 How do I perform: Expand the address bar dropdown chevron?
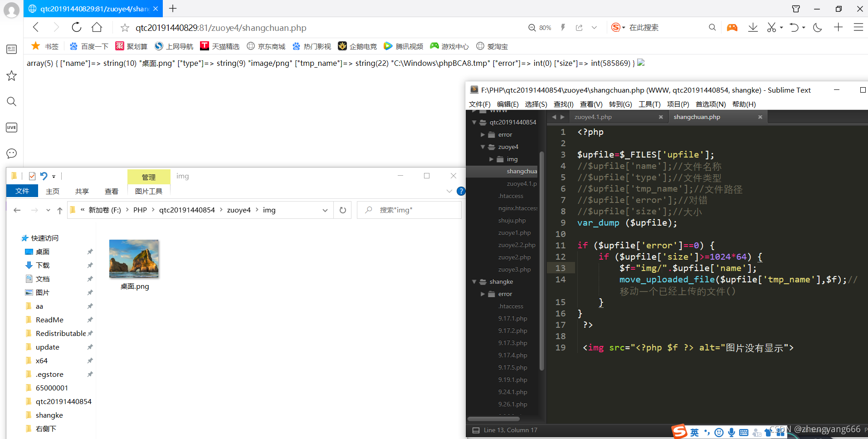click(x=594, y=28)
